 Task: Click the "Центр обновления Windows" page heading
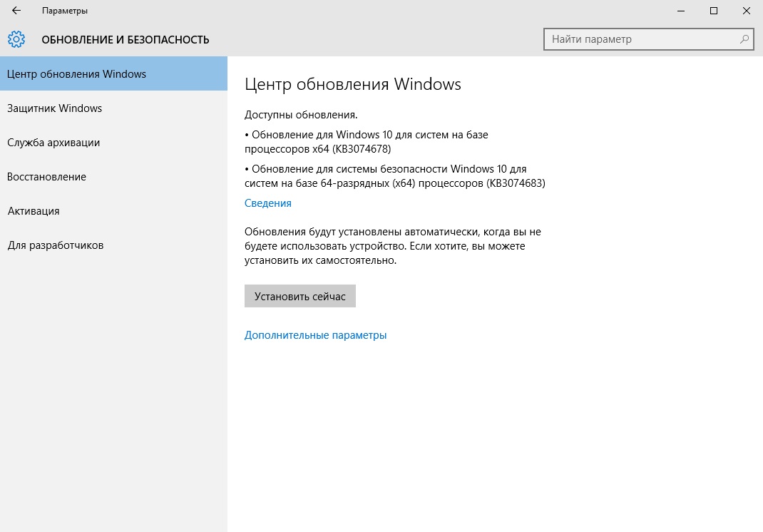(x=353, y=84)
